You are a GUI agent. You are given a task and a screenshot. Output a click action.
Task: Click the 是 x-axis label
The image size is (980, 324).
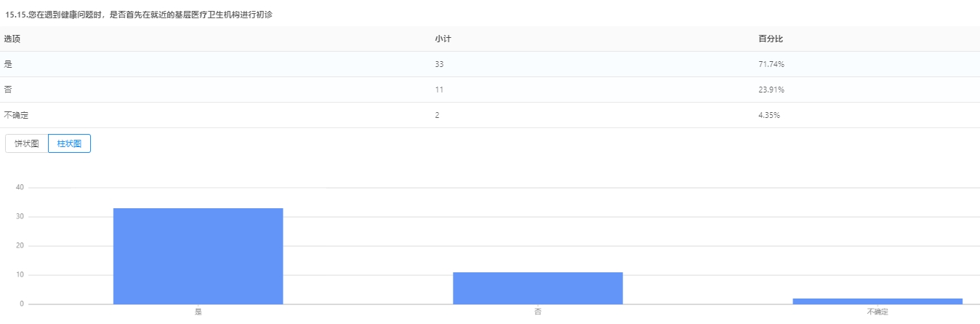click(198, 312)
